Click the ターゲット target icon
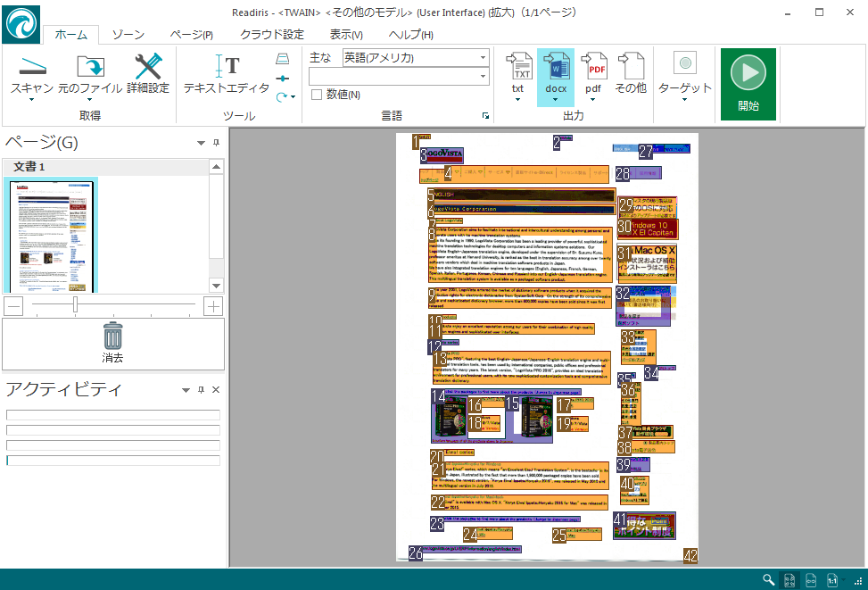 685,63
